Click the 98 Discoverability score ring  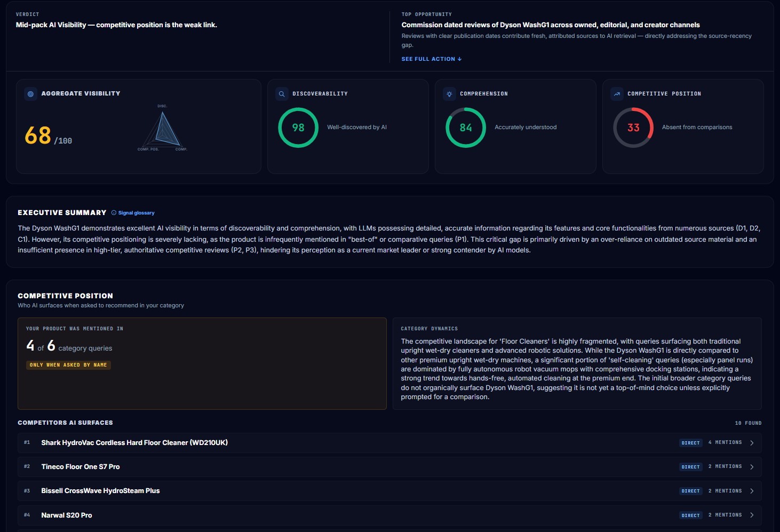pyautogui.click(x=298, y=128)
